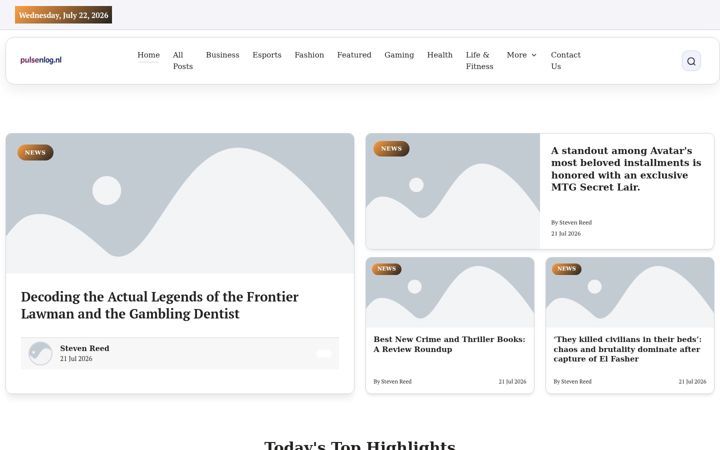This screenshot has width=720, height=450.
Task: Open Avatar MTG Secret Lair article headline
Action: (x=626, y=169)
